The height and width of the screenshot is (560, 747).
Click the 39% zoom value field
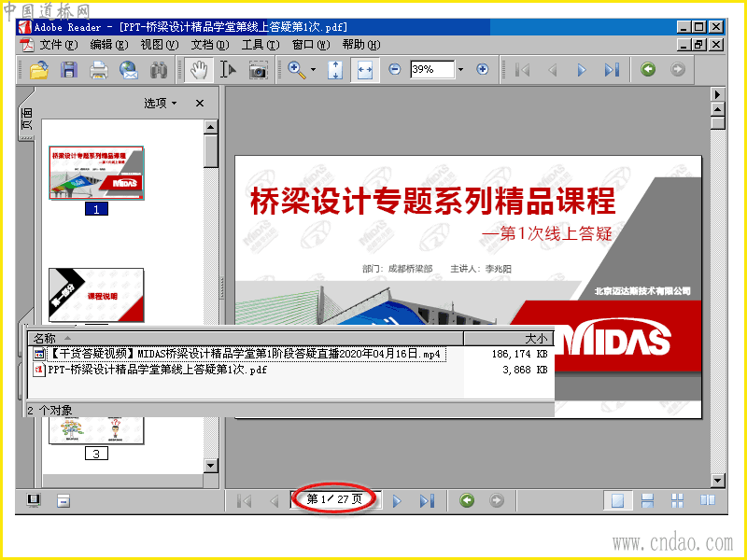432,69
